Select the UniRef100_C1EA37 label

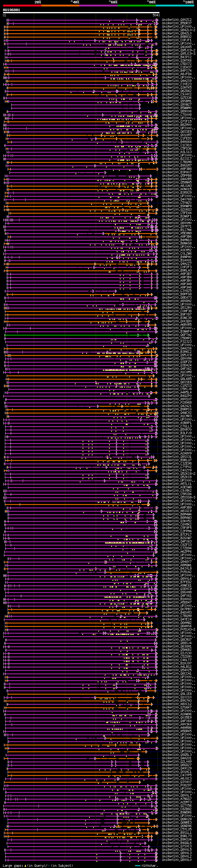(x=177, y=67)
